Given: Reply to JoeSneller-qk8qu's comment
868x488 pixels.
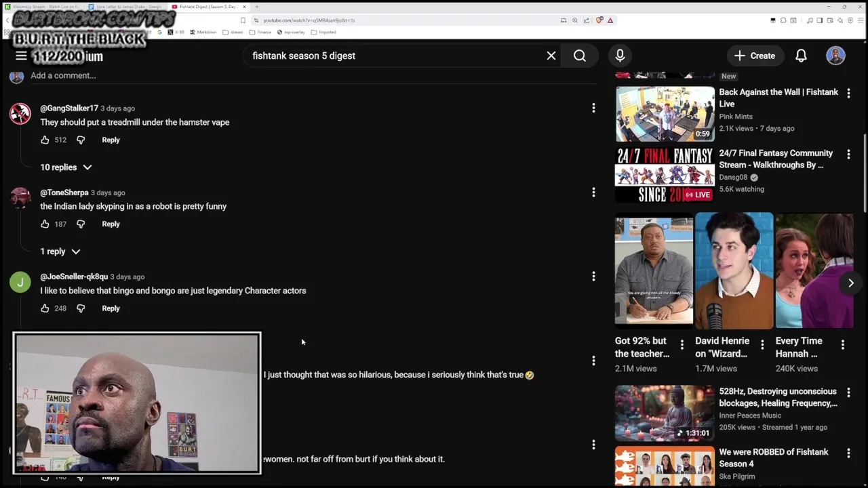Looking at the screenshot, I should pyautogui.click(x=111, y=308).
